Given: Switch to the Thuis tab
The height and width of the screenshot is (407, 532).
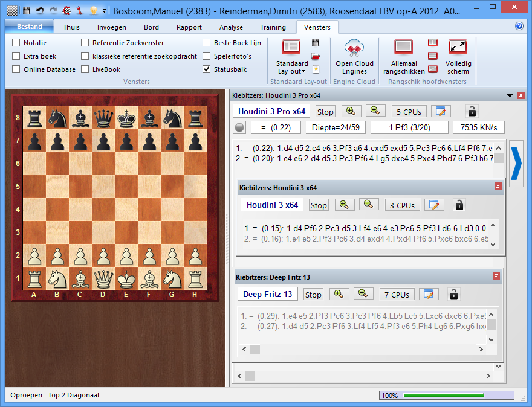Looking at the screenshot, I should (71, 27).
